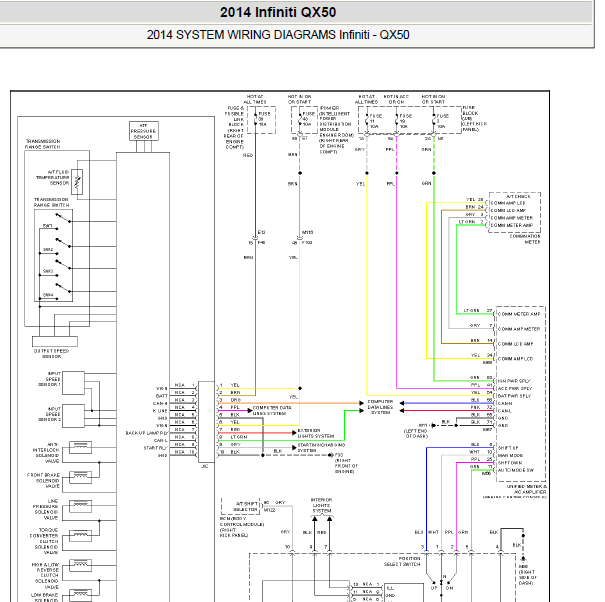605x602 pixels.
Task: Select the HIGH & LOW REVERSE CLUTCH SOLENOID label
Action: (45, 575)
